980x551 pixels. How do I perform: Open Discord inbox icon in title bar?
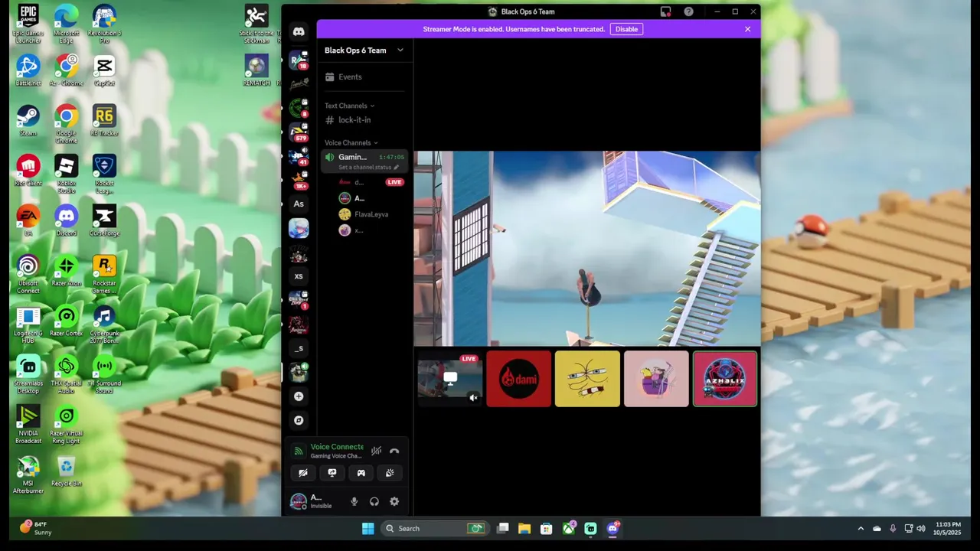pos(665,11)
